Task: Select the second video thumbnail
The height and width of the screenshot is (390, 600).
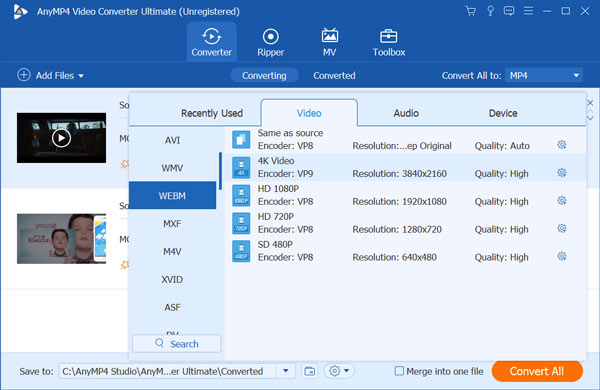Action: 61,238
